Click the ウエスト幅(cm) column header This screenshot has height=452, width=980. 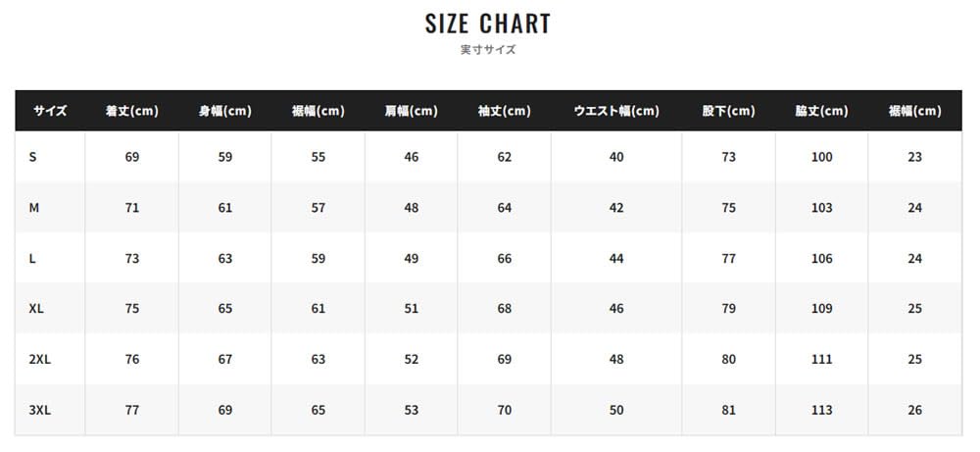click(615, 111)
